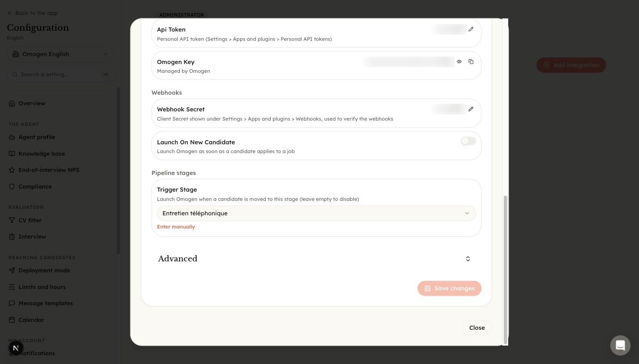Click the CV filter funnel icon
Screen dimensions: 639x364
[12, 221]
